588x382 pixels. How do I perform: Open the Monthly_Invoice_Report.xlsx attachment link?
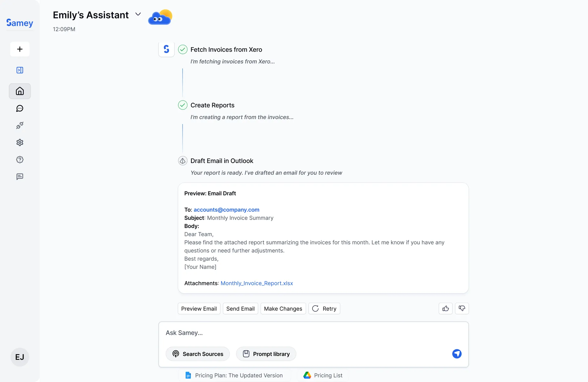click(x=257, y=283)
